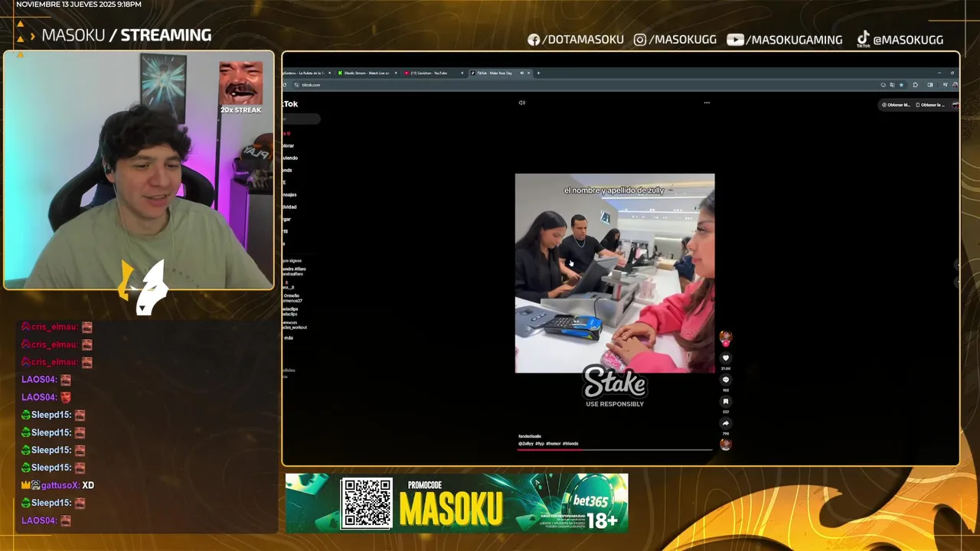Click the QR code in the banner
The height and width of the screenshot is (551, 980).
click(x=367, y=503)
